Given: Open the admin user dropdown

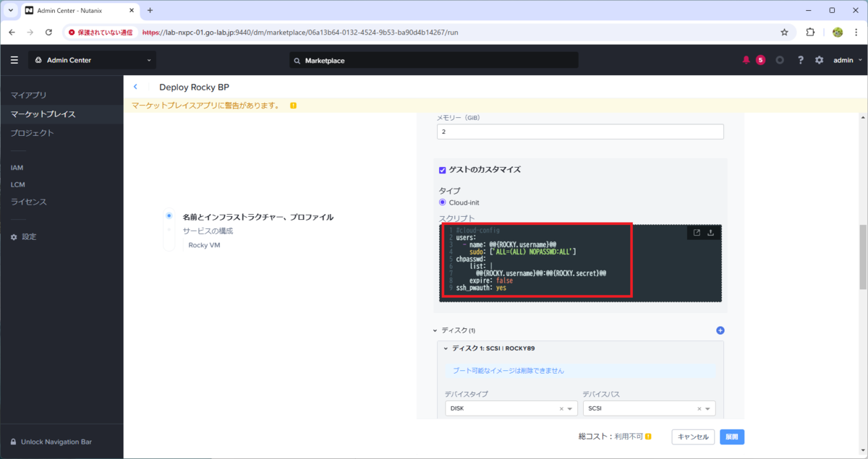Looking at the screenshot, I should 847,60.
